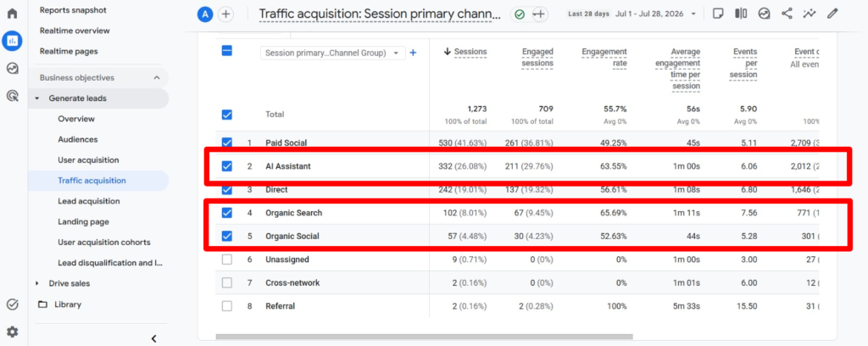Click the 'Organic Search' channel name
Viewport: 868px width, 346px height.
[293, 213]
